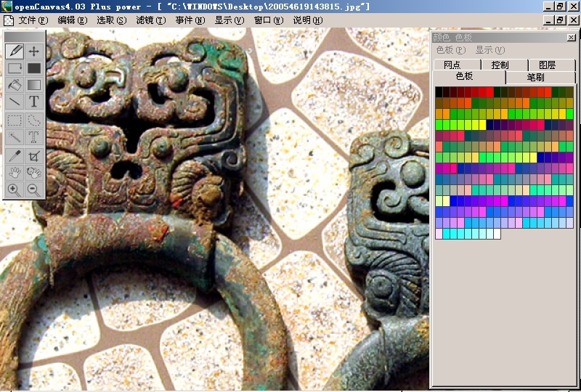This screenshot has width=581, height=392.
Task: Select the Paint Bucket fill tool
Action: point(15,85)
